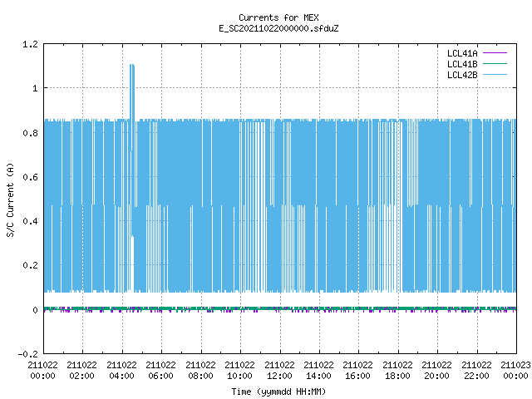The height and width of the screenshot is (399, 532).
Task: Click the y-axis tick value 1
Action: [35, 89]
